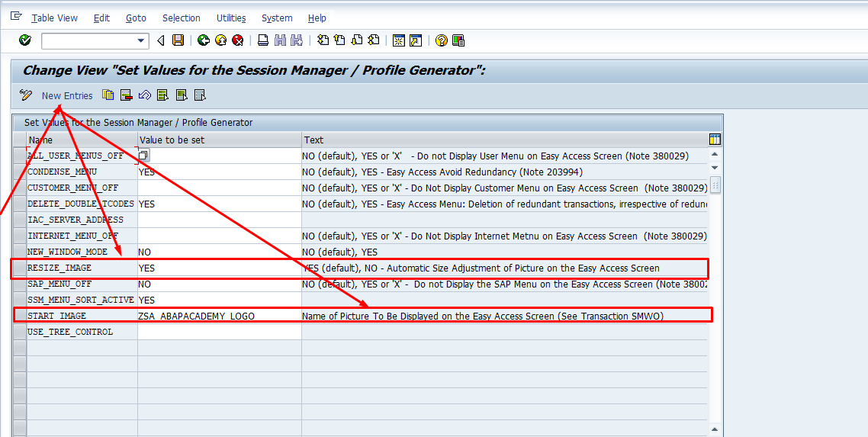The height and width of the screenshot is (437, 868).
Task: Select the START_IMAGE row selector box
Action: click(x=20, y=316)
